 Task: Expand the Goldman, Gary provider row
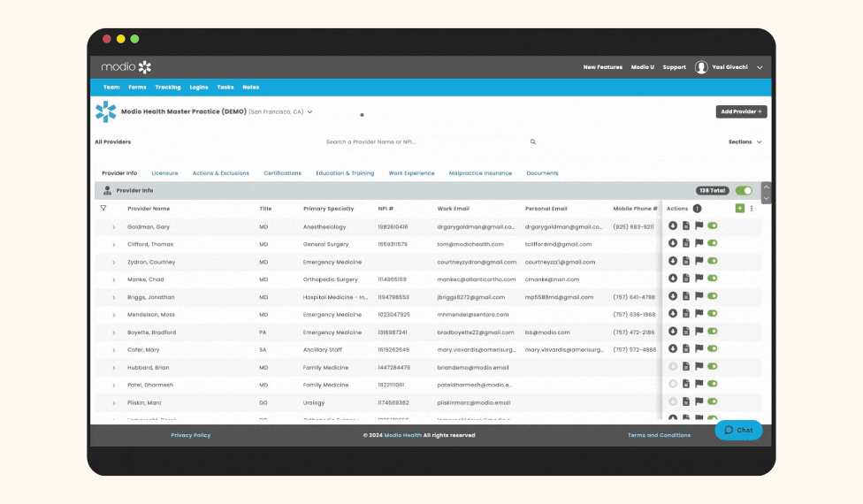[114, 226]
